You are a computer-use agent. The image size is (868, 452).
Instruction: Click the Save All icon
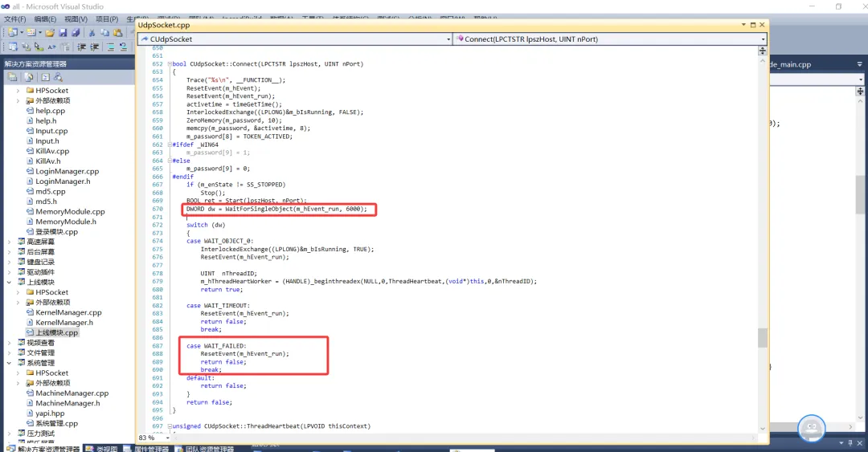76,33
